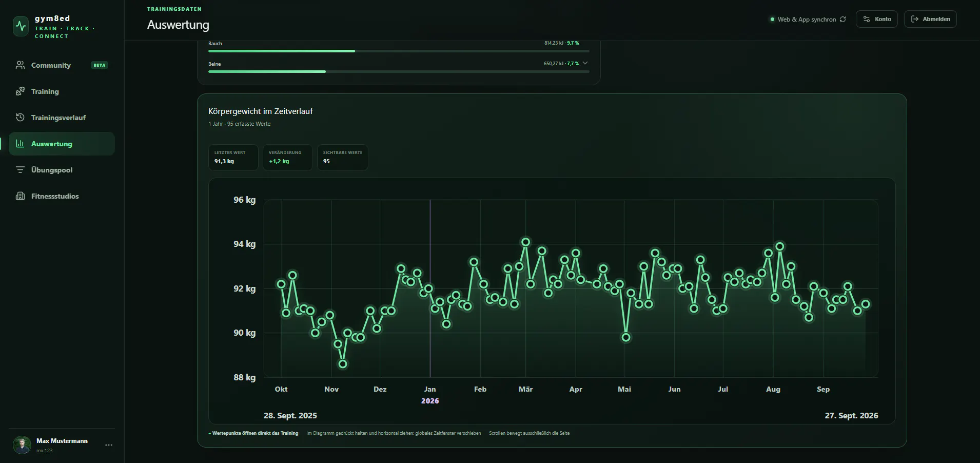
Task: Click the gym8ed pulse logo icon
Action: [21, 26]
